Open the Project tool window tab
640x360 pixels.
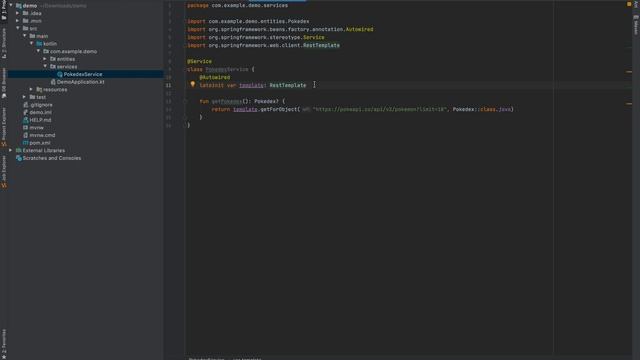tap(4, 10)
